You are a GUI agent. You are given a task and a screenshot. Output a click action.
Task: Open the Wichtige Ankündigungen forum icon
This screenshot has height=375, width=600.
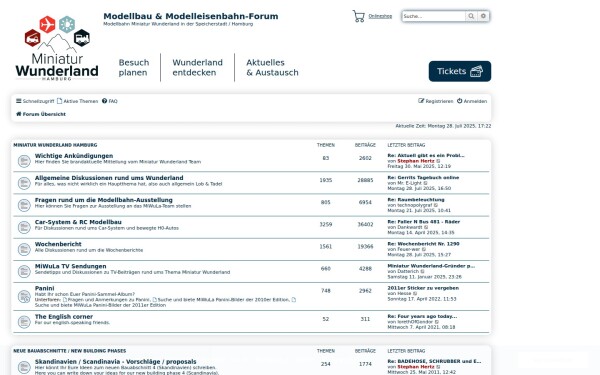pyautogui.click(x=24, y=161)
